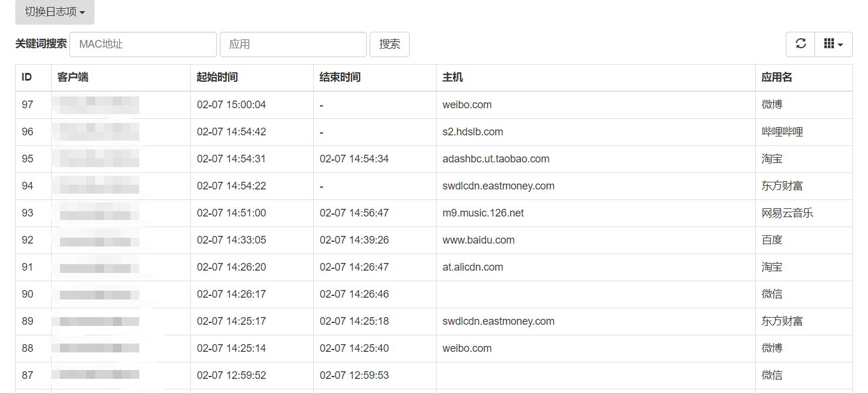
Task: Click app name 百度
Action: [772, 240]
